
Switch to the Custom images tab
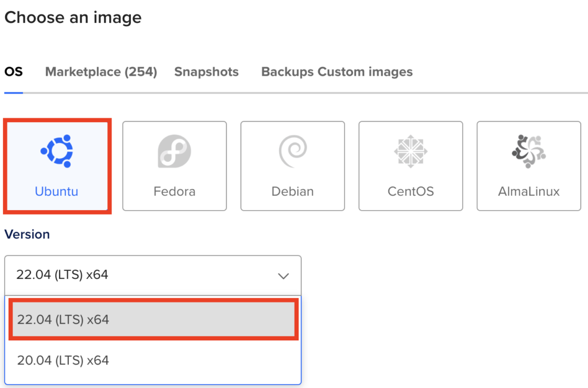click(365, 72)
